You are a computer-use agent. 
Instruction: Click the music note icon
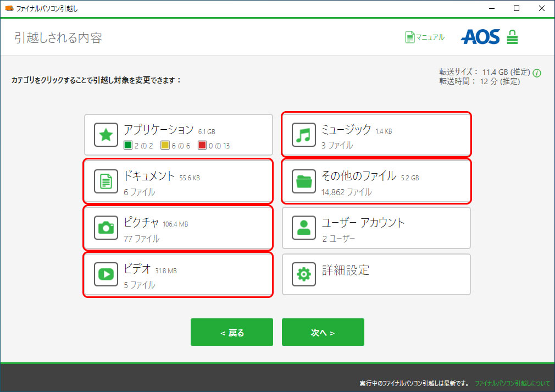coord(304,135)
